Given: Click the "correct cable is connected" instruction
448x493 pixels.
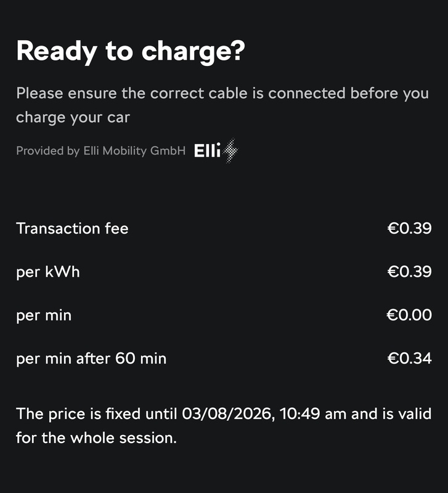Looking at the screenshot, I should click(x=248, y=94).
